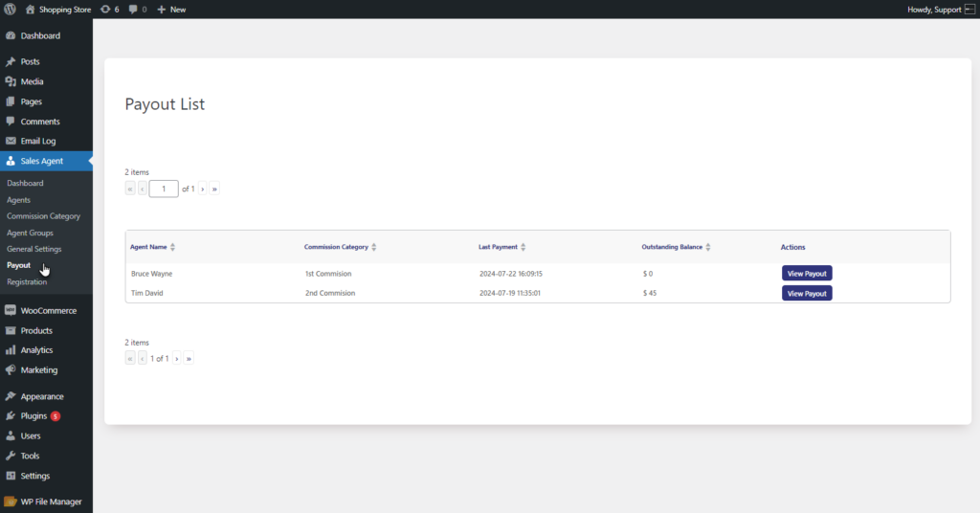980x513 pixels.
Task: Click the WP File Manager folder icon
Action: 11,502
